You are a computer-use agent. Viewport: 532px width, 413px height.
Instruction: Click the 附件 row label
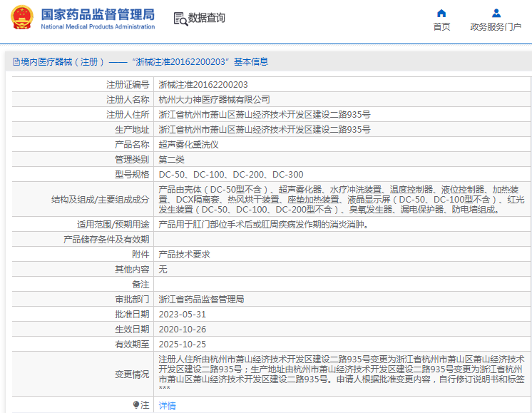tap(140, 254)
